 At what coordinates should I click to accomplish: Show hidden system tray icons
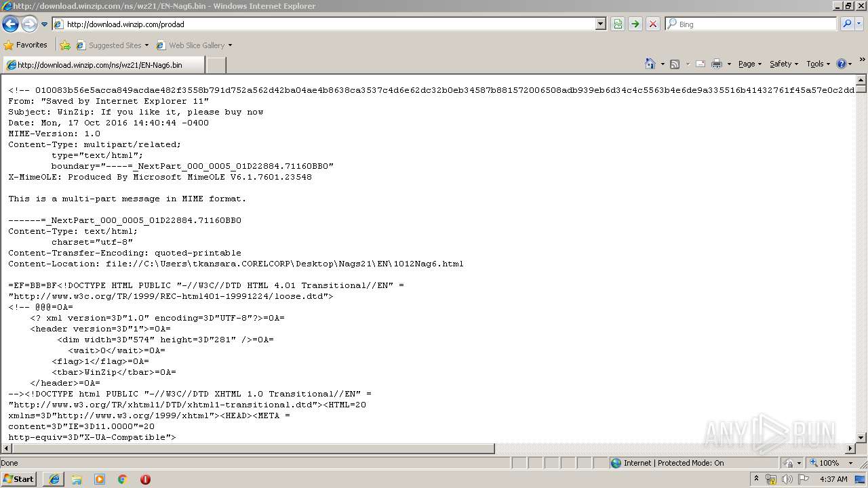(756, 479)
